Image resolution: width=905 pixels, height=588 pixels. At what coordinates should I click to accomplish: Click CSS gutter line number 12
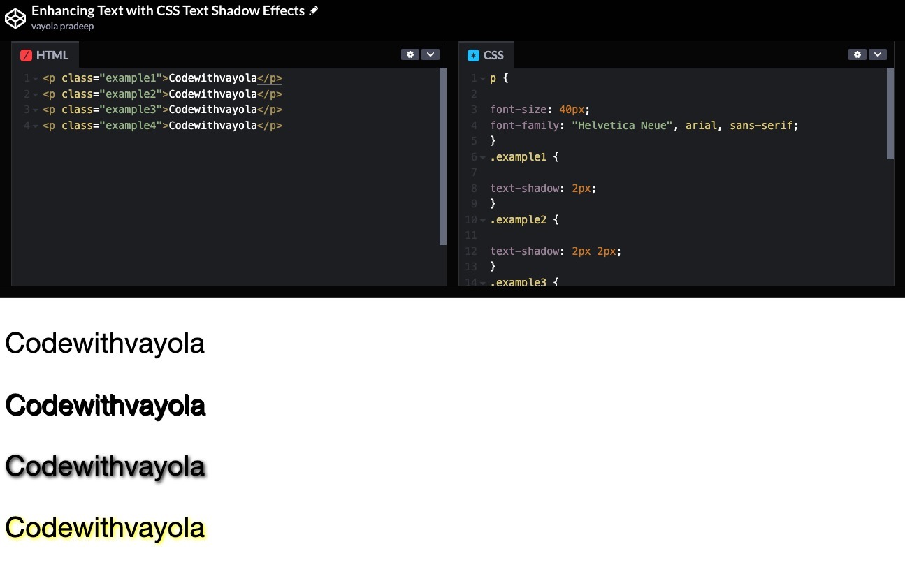click(471, 251)
